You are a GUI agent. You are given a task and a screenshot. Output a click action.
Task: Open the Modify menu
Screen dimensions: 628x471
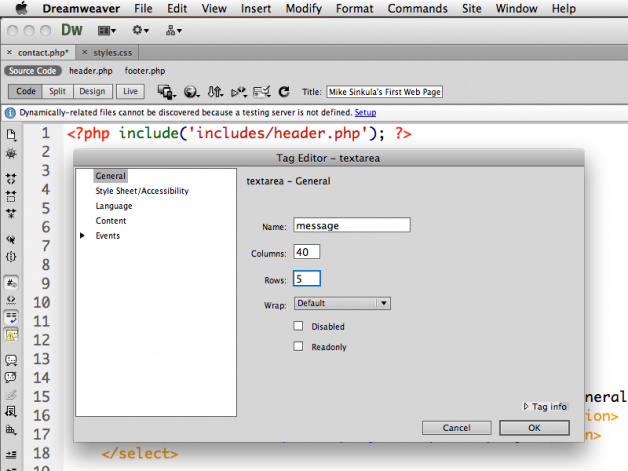click(x=303, y=8)
